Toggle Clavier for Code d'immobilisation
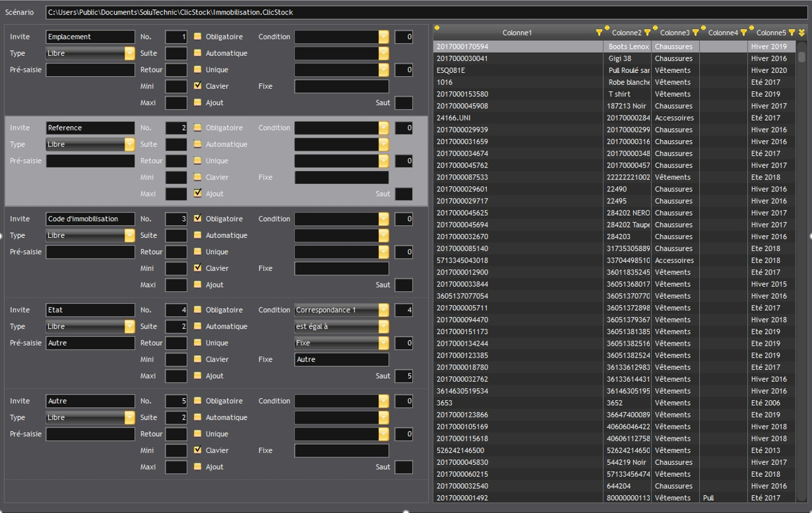 point(198,268)
